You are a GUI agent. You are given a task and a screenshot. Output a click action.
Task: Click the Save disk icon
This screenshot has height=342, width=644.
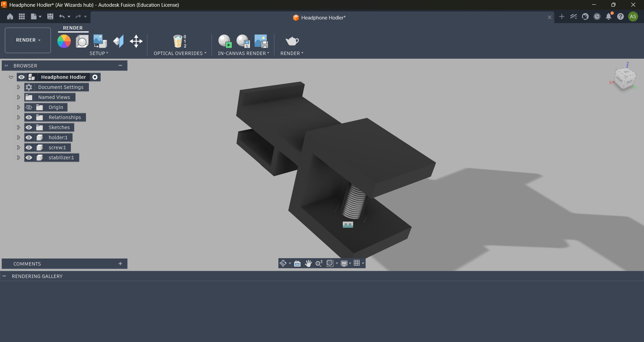pyautogui.click(x=50, y=16)
